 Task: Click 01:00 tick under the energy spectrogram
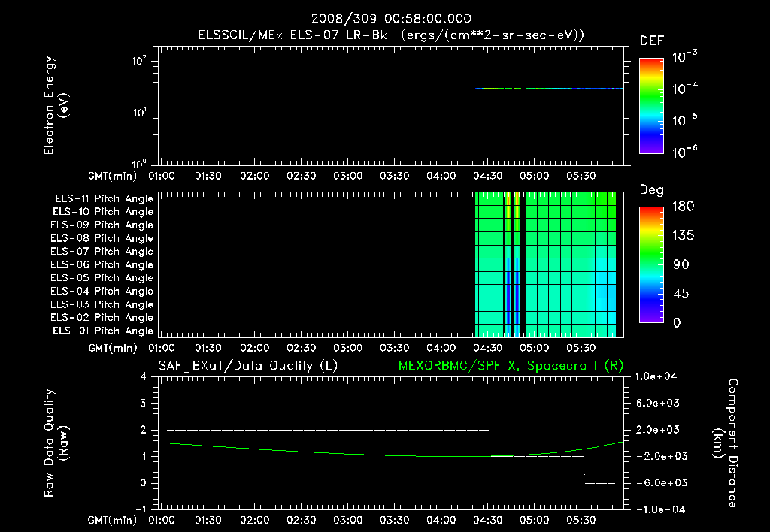[161, 176]
